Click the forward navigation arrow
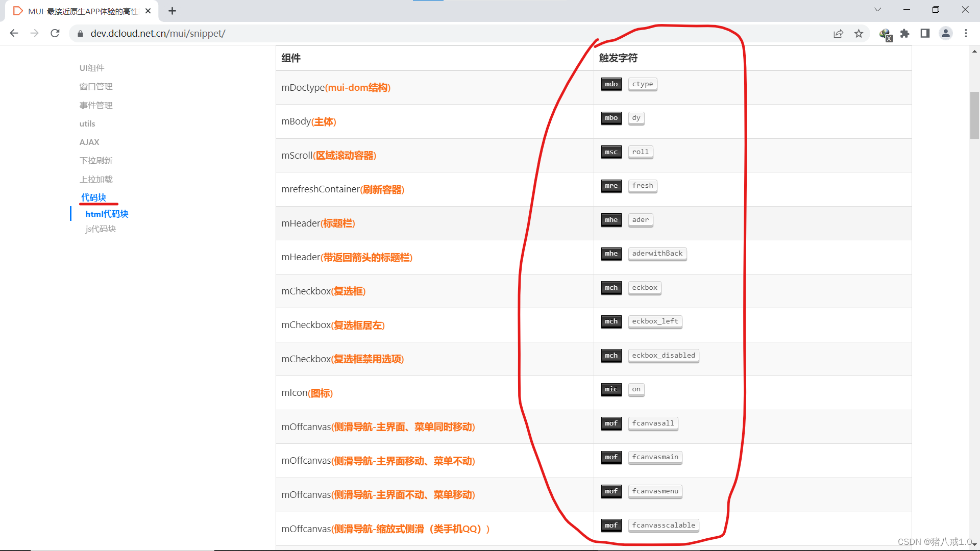 pyautogui.click(x=34, y=33)
